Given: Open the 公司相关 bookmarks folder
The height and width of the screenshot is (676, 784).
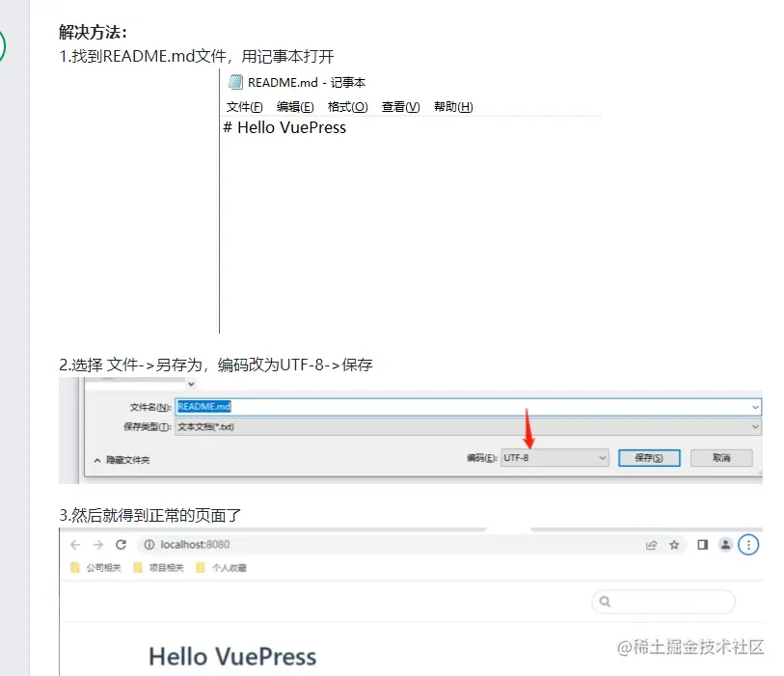Looking at the screenshot, I should click(x=95, y=569).
